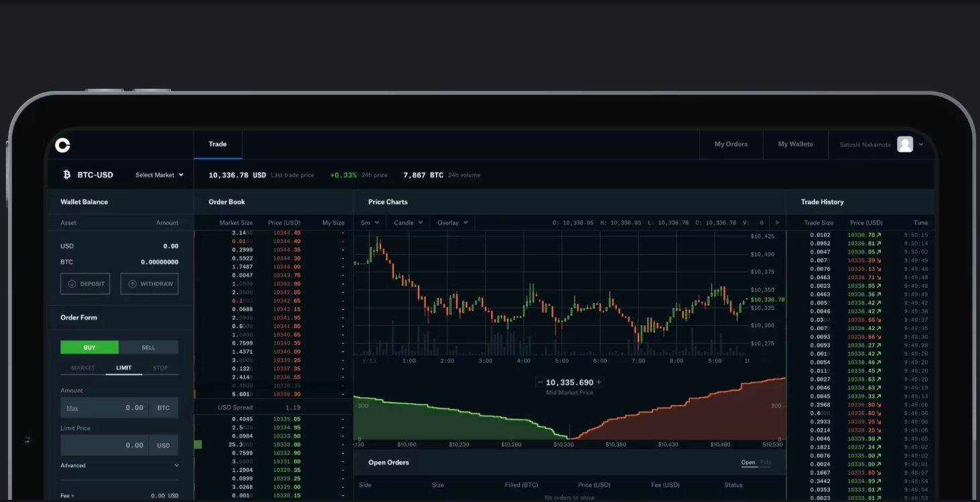Open the Overlay dropdown
The height and width of the screenshot is (502, 980).
pos(452,223)
